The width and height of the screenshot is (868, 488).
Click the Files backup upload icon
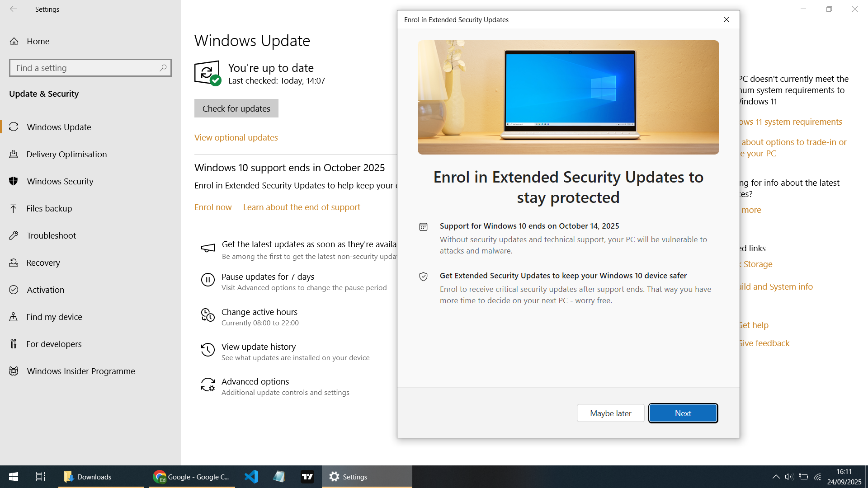14,208
